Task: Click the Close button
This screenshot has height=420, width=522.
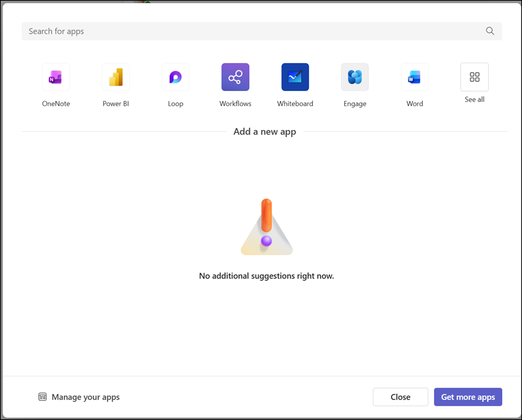Action: tap(400, 397)
